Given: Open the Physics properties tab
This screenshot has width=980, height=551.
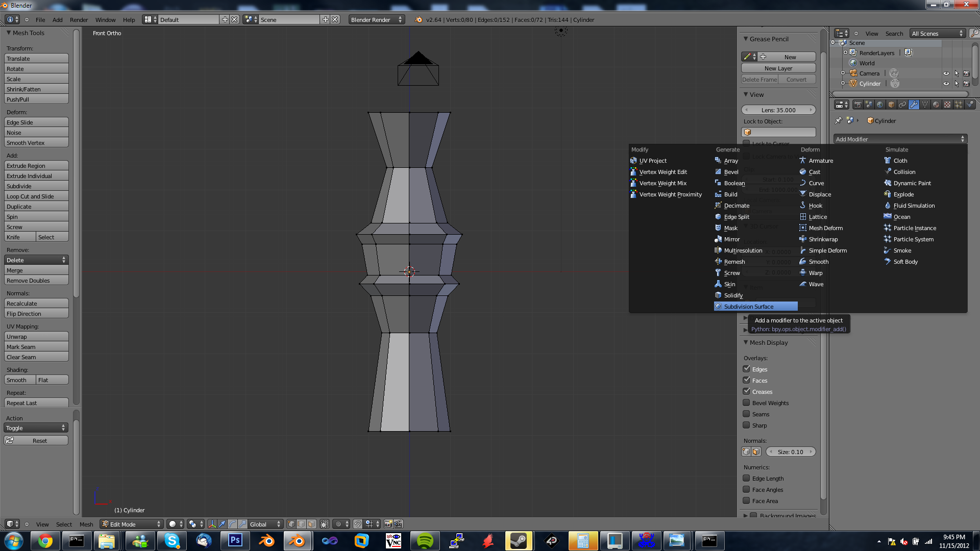Looking at the screenshot, I should (x=970, y=105).
